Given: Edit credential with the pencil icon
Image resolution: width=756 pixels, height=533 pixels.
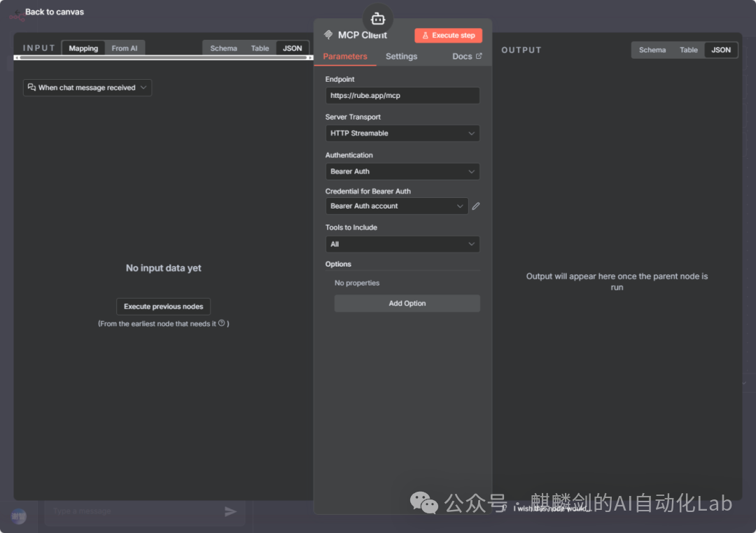Looking at the screenshot, I should (x=476, y=206).
